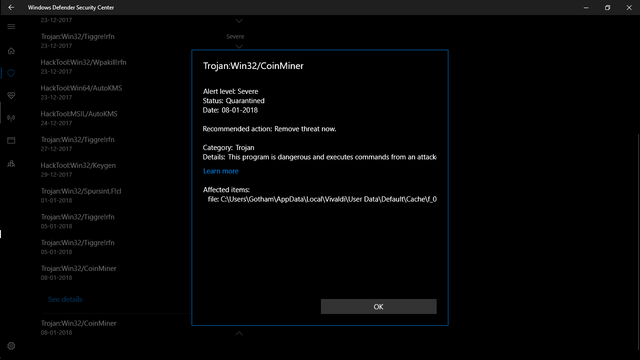
Task: Click the dialog title Trojan:Win32/CoinMiner
Action: (x=253, y=66)
